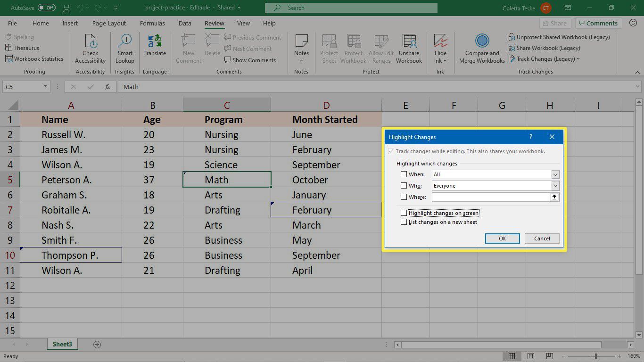Expand the When dropdown showing All
This screenshot has height=362, width=644.
pos(555,174)
